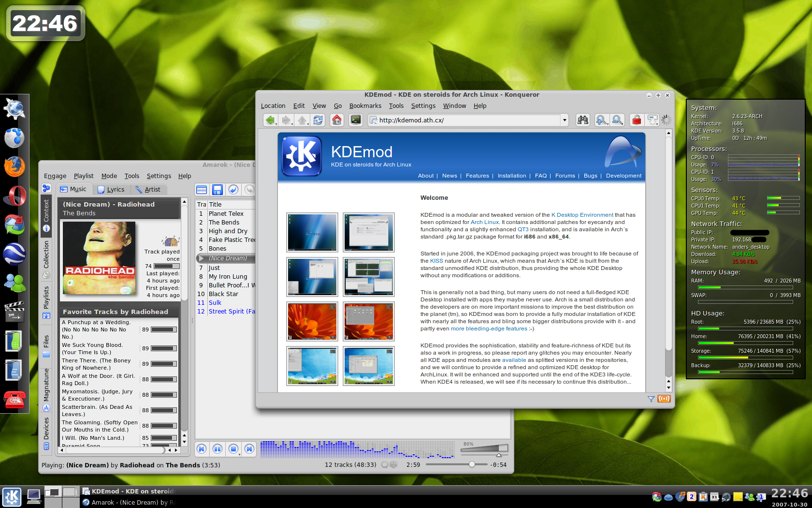Viewport: 812px width, 508px height.
Task: Click the binoculars Find icon
Action: click(x=583, y=120)
